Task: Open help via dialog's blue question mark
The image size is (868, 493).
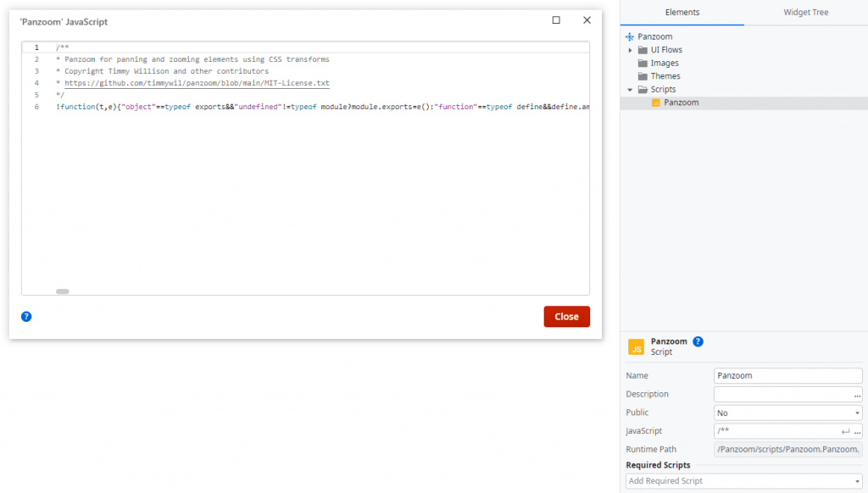Action: pyautogui.click(x=26, y=317)
